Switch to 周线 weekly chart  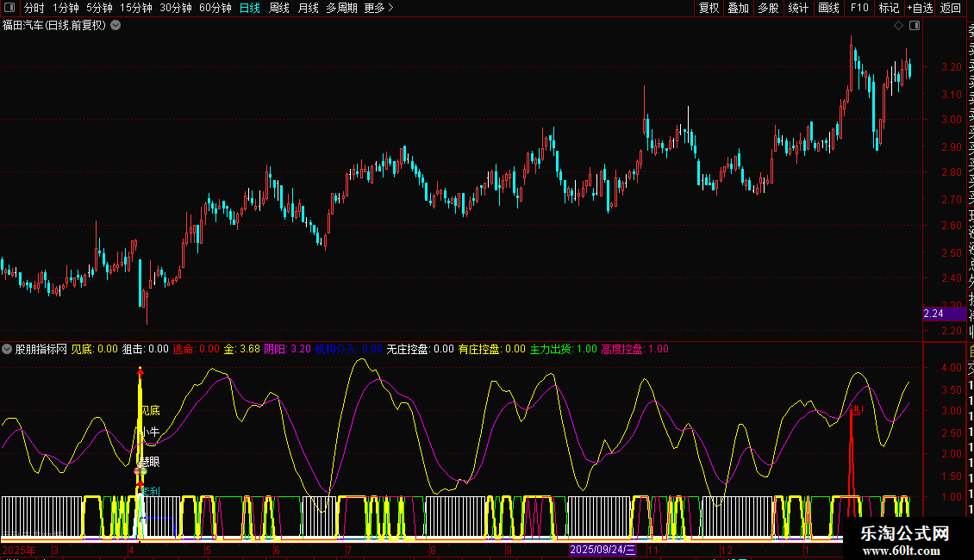(279, 8)
